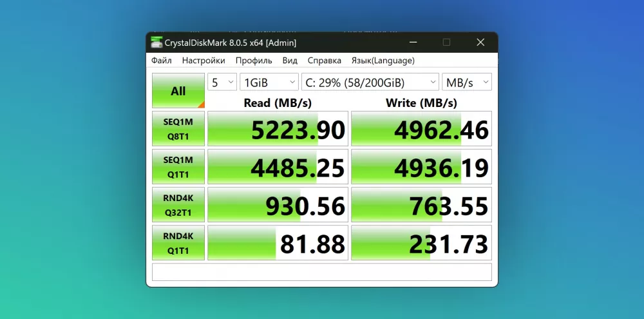Maximize the CrystalDiskMark window
The height and width of the screenshot is (319, 644).
[446, 43]
